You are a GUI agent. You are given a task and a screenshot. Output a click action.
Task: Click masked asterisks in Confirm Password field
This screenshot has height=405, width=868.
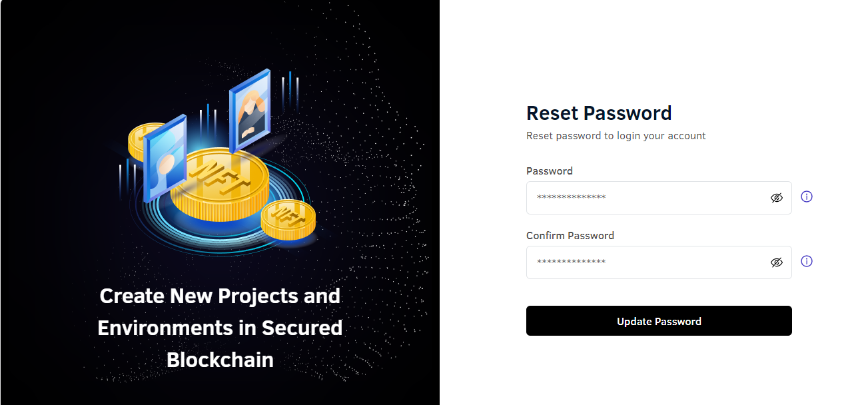(571, 262)
